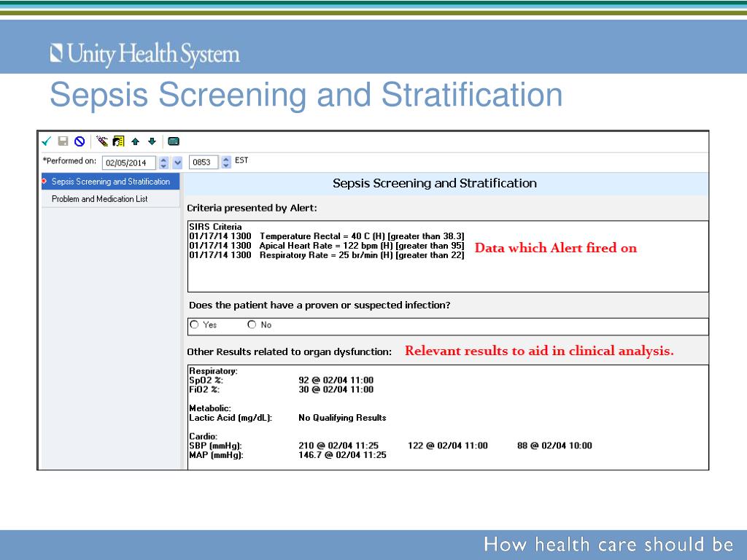Click the FiO2 value 30 @ 02/04 11:00
747x560 pixels.
click(336, 389)
